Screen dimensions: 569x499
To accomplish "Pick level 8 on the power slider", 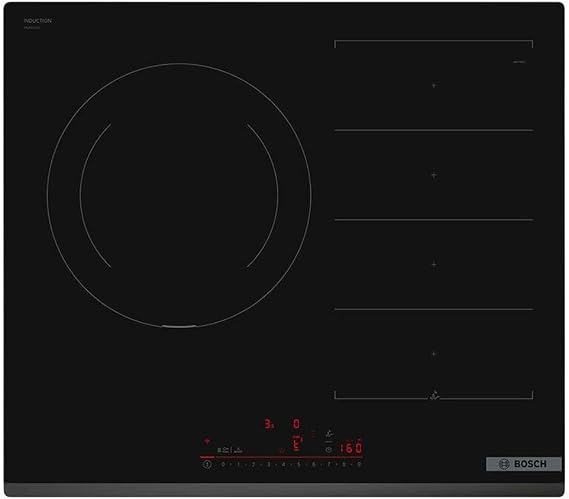I will tap(344, 464).
